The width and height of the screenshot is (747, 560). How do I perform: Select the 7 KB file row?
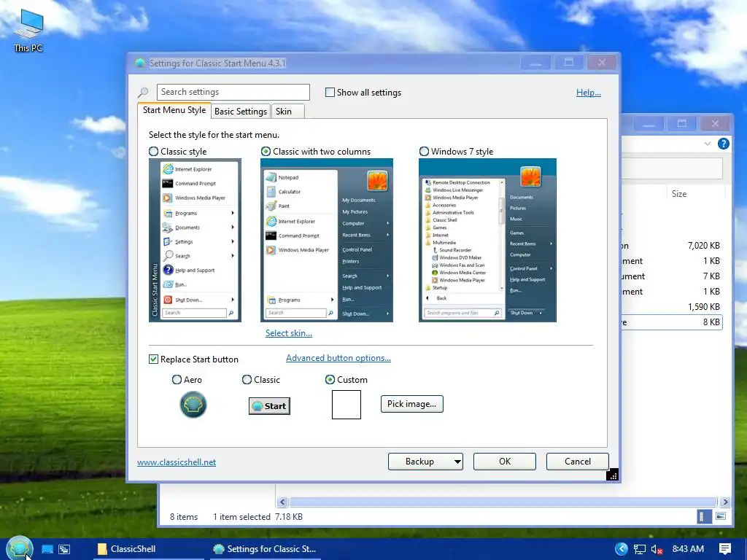tap(672, 276)
